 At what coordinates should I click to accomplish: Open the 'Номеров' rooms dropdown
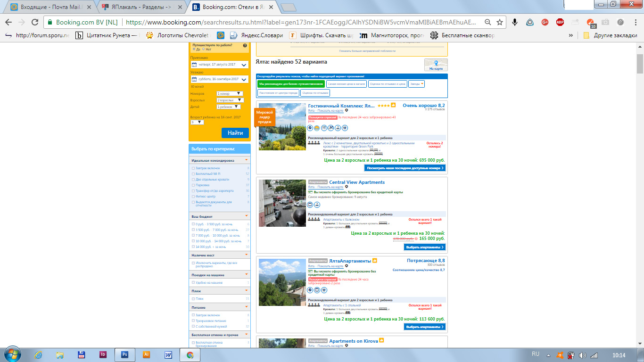(229, 94)
